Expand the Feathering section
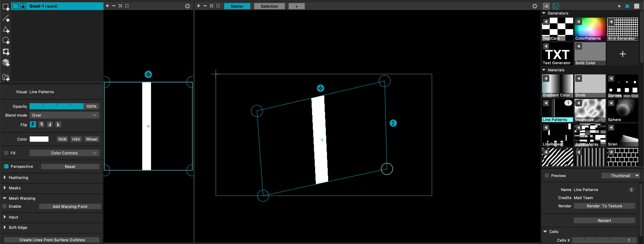Image resolution: width=644 pixels, height=244 pixels. pos(5,177)
